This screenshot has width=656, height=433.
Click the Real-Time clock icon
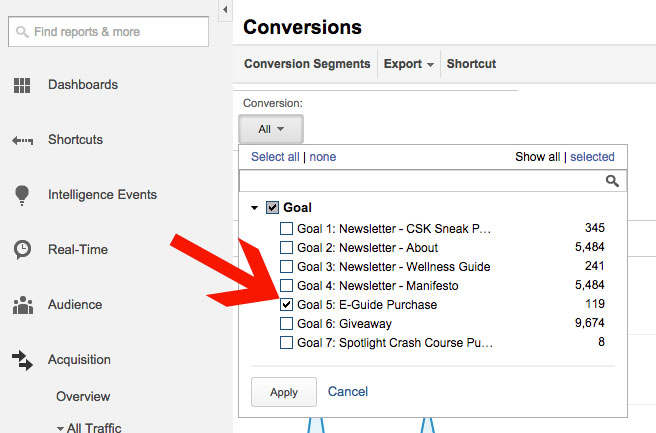coord(22,250)
